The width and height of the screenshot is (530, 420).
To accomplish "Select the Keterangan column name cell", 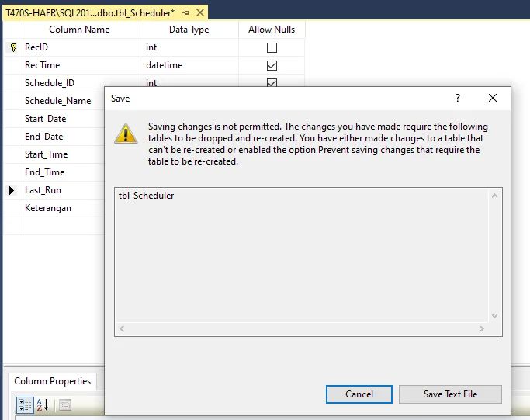I will click(x=62, y=208).
